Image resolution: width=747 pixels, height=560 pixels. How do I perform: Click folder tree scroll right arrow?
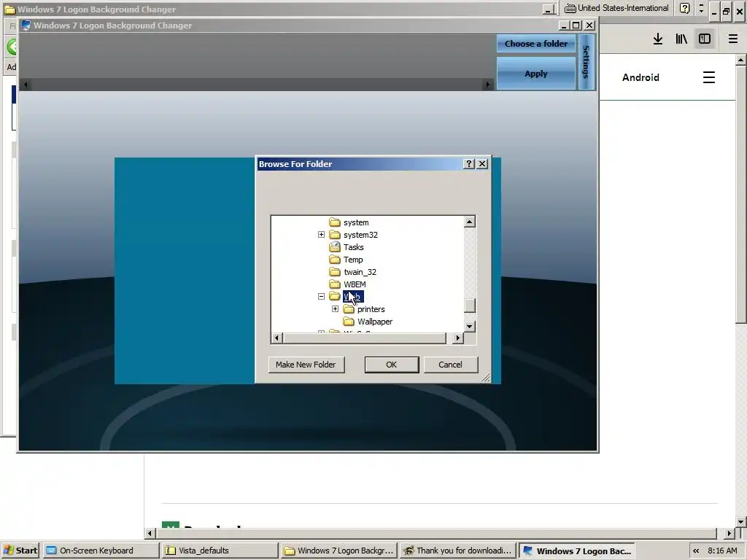[458, 338]
